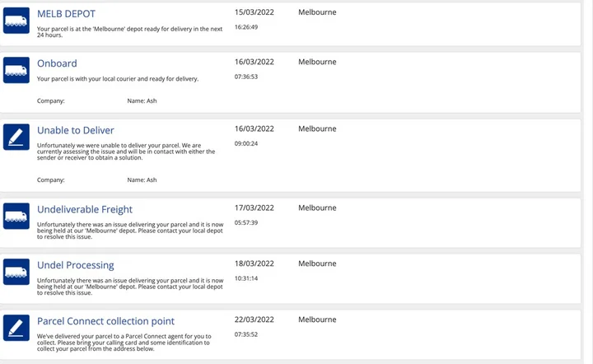593x364 pixels.
Task: Open the Undel Processing heading
Action: 75,265
